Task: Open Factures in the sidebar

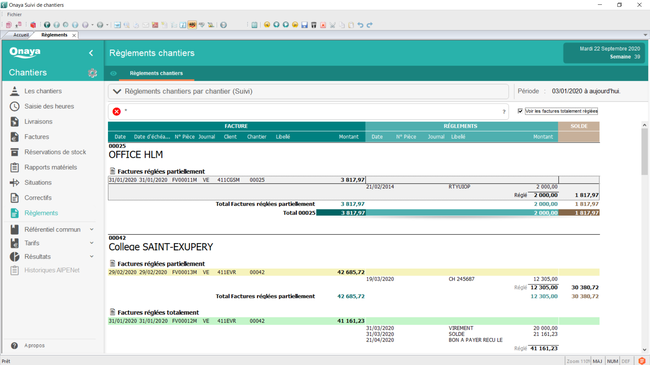Action: click(x=36, y=137)
